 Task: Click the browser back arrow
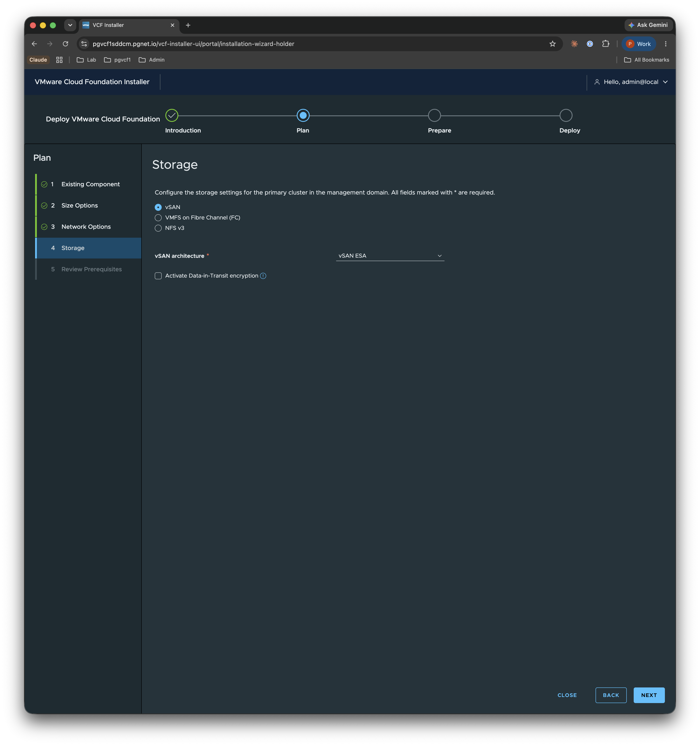(34, 44)
